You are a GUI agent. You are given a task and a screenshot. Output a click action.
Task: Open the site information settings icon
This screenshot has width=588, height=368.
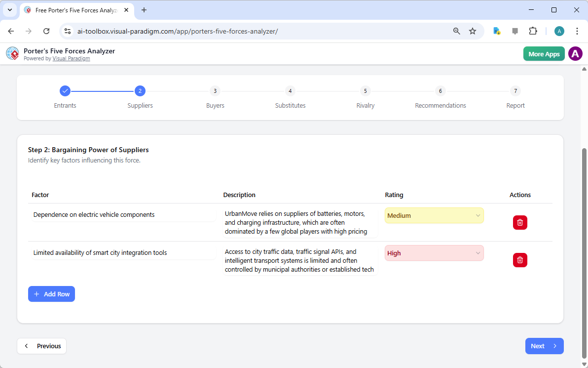click(x=67, y=31)
